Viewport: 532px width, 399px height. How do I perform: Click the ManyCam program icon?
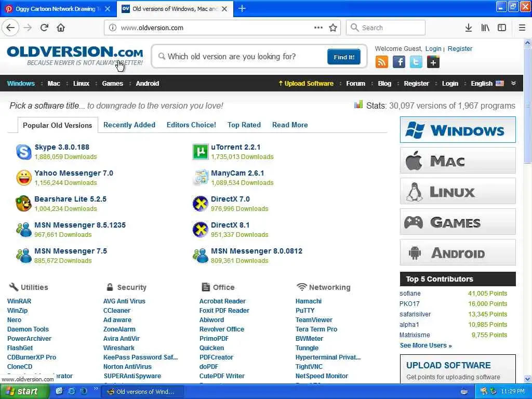coord(200,178)
